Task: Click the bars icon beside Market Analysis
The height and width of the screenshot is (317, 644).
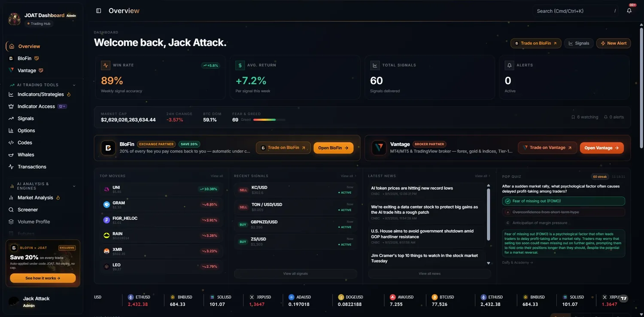Action: pos(11,198)
